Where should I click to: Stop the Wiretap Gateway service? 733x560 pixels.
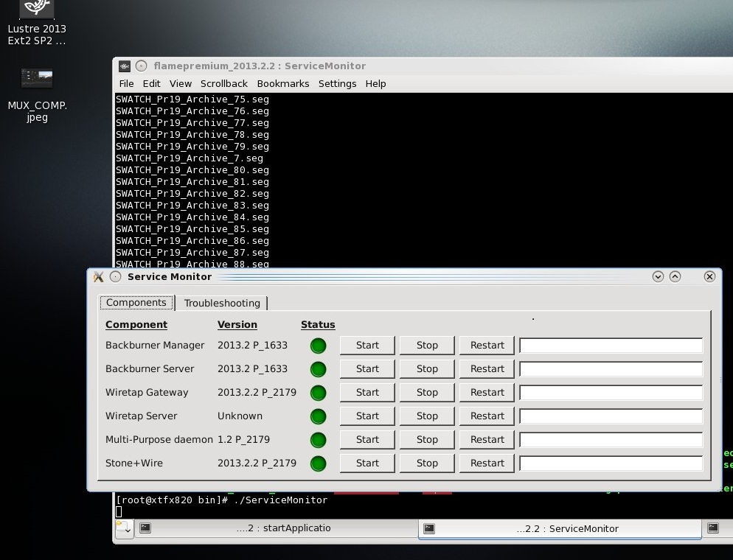point(427,393)
